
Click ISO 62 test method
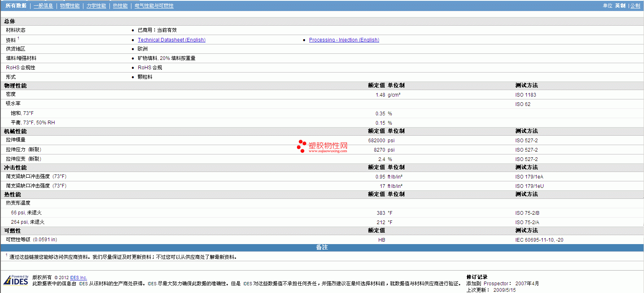click(523, 104)
